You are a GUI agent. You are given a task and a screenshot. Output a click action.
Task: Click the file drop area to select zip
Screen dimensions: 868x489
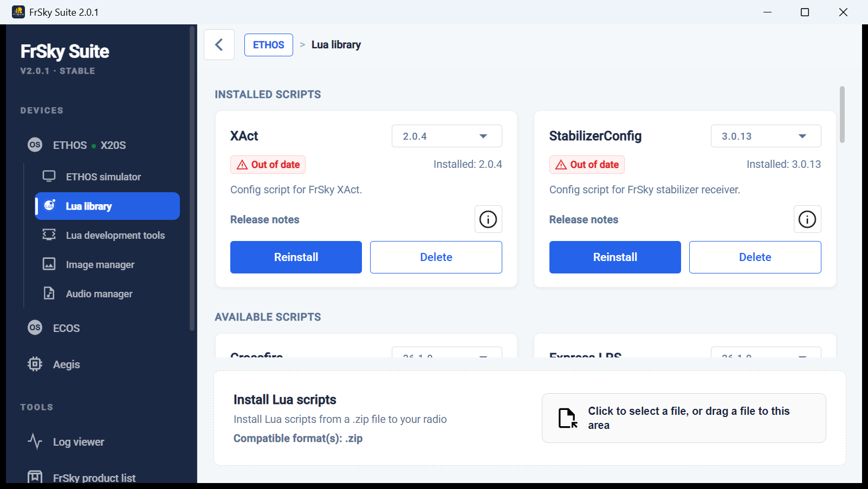pos(684,418)
